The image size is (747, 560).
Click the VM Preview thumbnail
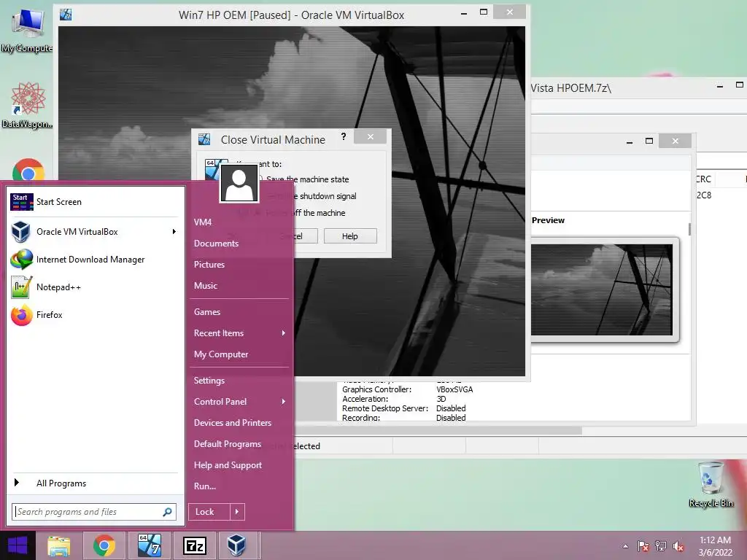coord(602,289)
